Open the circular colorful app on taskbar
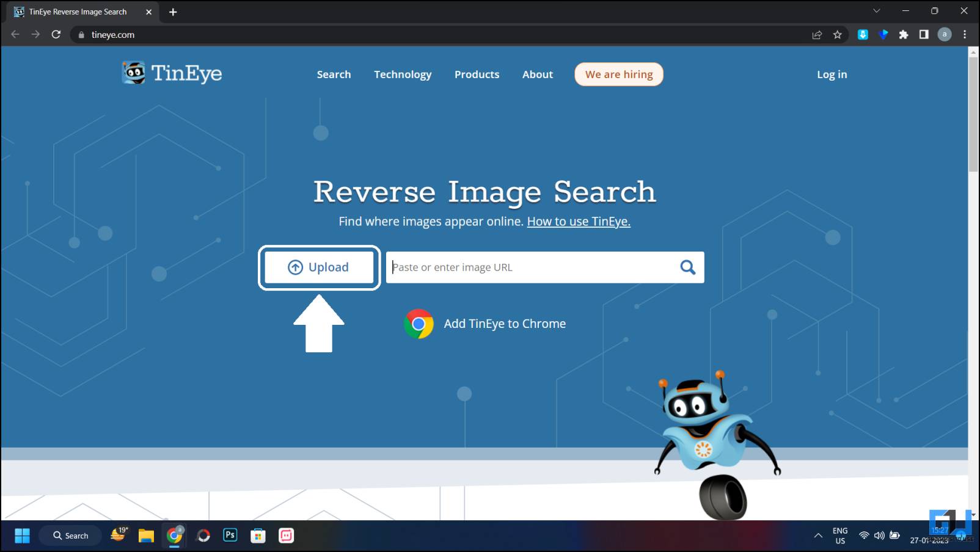The width and height of the screenshot is (980, 552). pos(203,536)
